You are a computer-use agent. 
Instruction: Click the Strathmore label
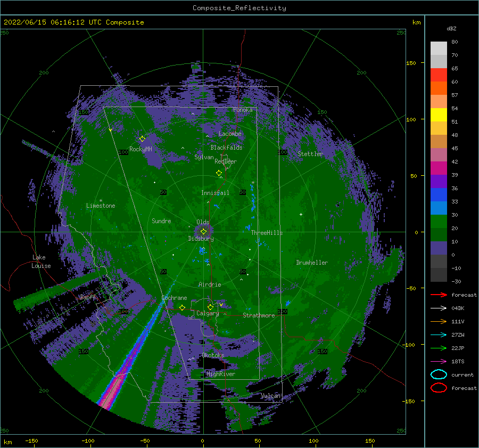pos(259,315)
